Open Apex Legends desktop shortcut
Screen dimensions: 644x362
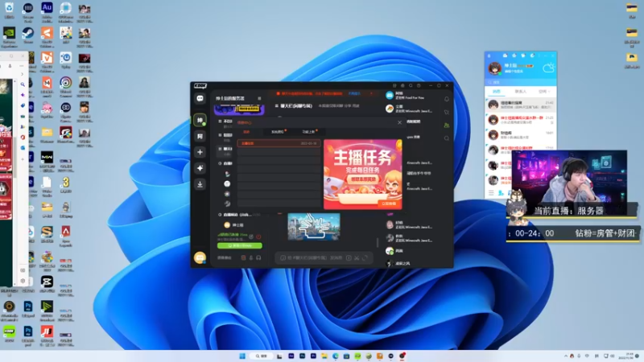[66, 237]
